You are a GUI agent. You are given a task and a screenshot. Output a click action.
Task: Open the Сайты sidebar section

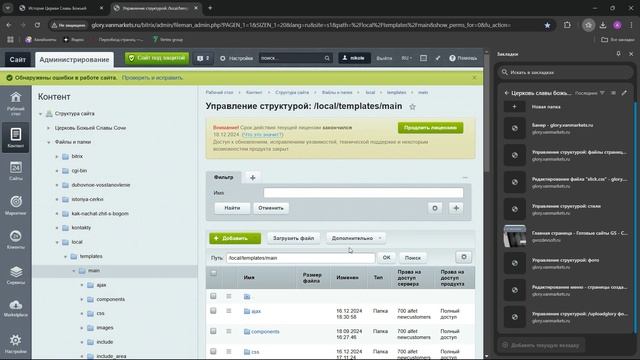point(16,171)
